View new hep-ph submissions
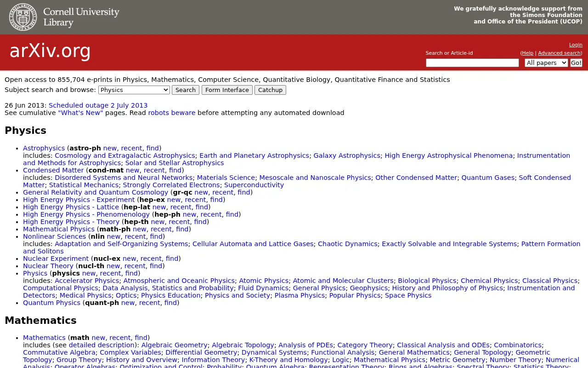 189,214
